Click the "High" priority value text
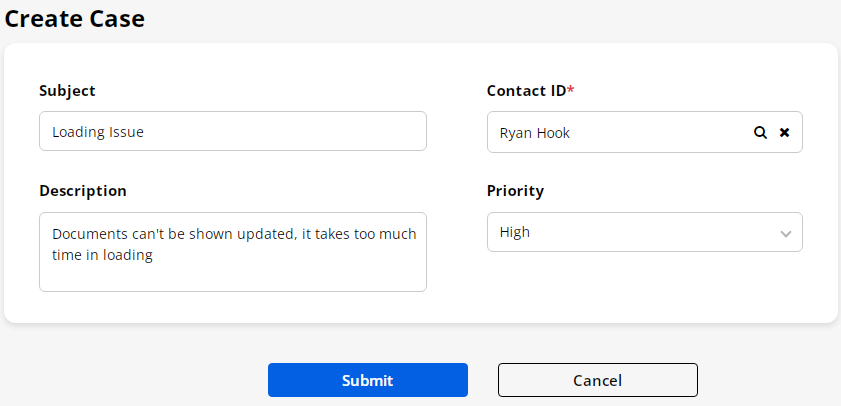 click(x=515, y=232)
